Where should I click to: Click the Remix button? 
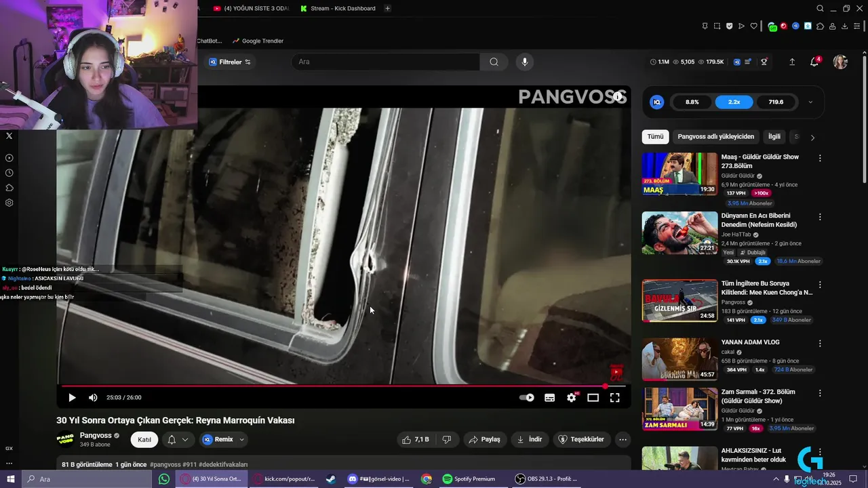(x=218, y=440)
